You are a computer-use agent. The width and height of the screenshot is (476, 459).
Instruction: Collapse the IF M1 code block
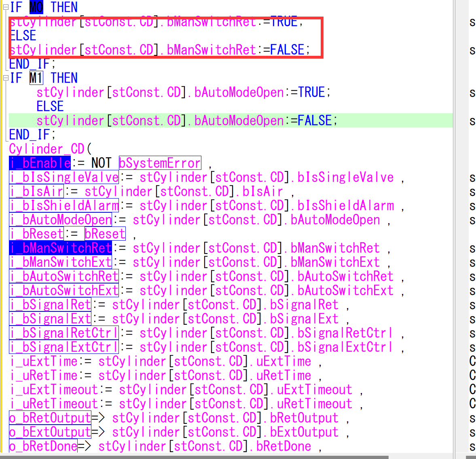point(6,78)
